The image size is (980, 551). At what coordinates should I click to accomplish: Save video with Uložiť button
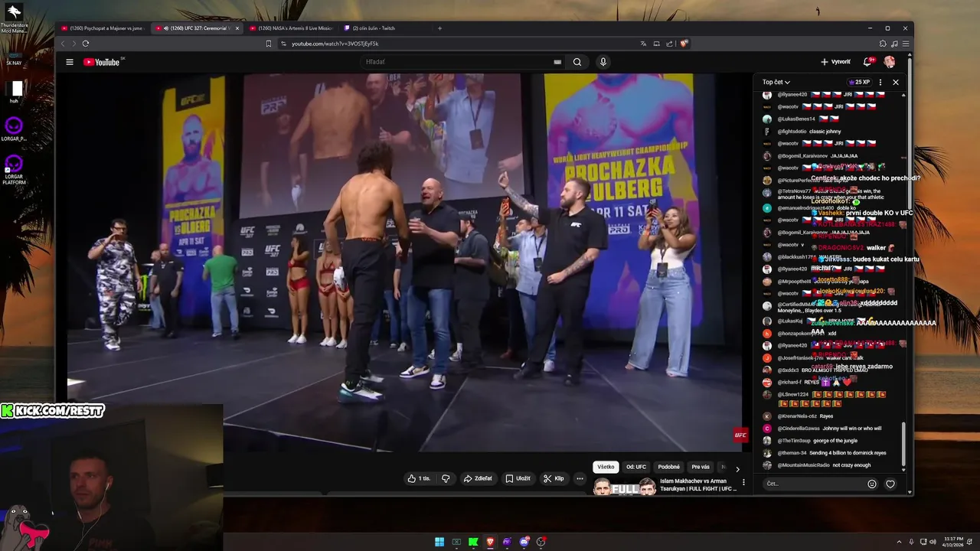point(518,478)
